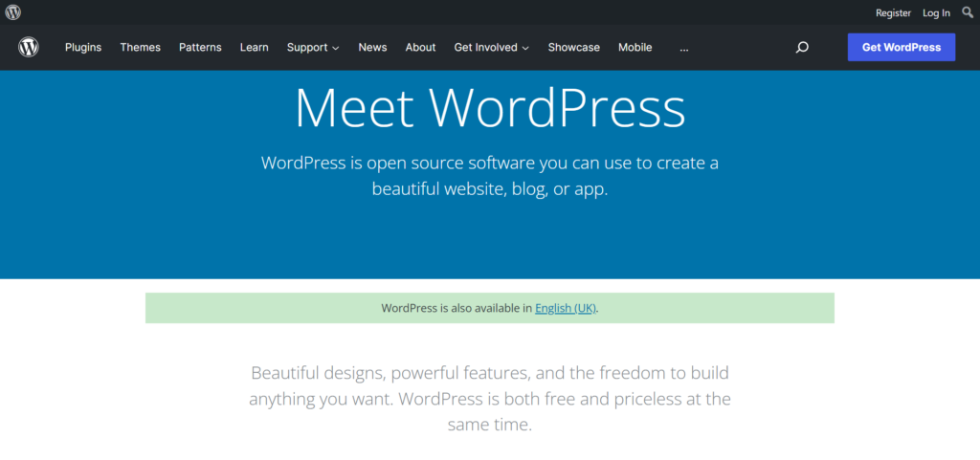Viewport: 980px width, 460px height.
Task: Go to the Themes section
Action: [140, 48]
